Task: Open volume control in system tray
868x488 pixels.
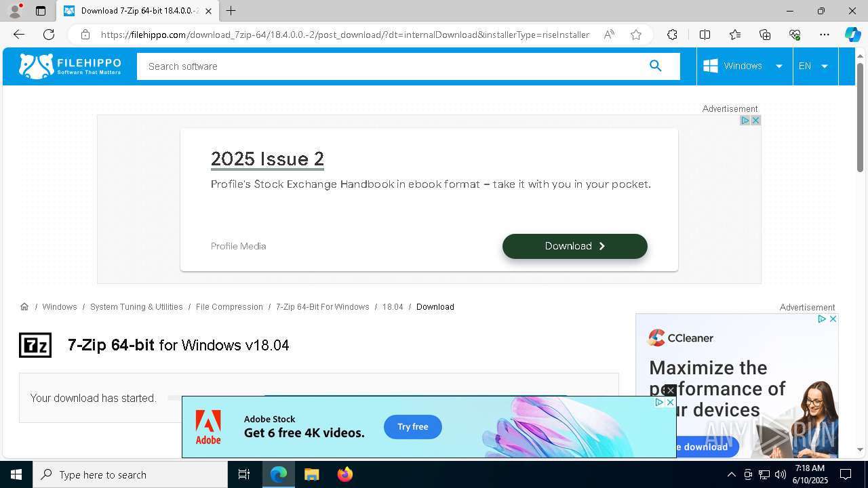Action: click(781, 474)
